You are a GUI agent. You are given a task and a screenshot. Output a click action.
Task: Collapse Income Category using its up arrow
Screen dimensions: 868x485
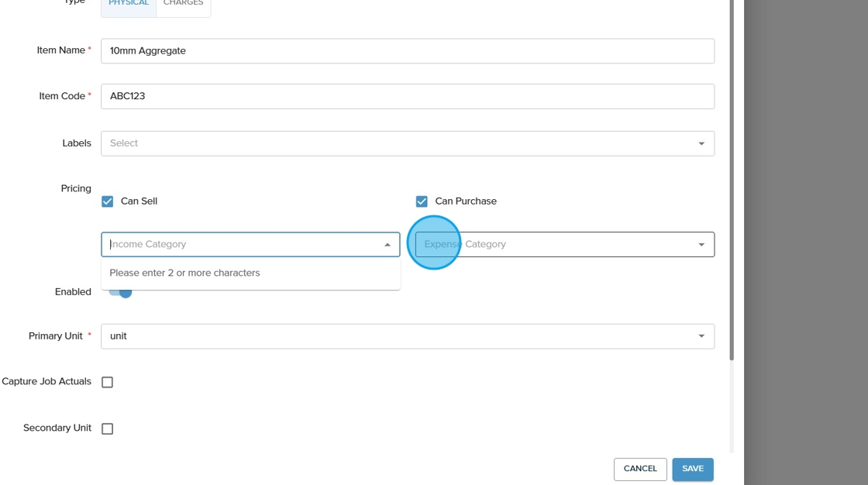click(387, 245)
